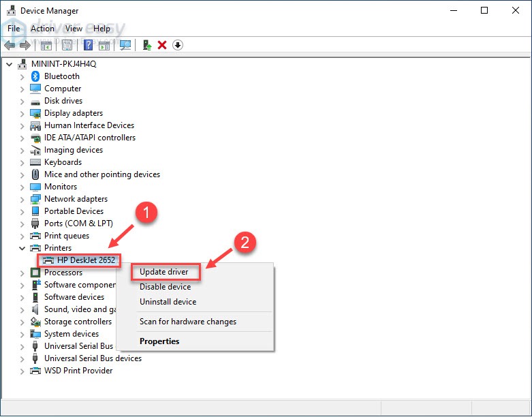This screenshot has height=417, width=532.
Task: Click the red X Uninstall device icon
Action: [162, 45]
